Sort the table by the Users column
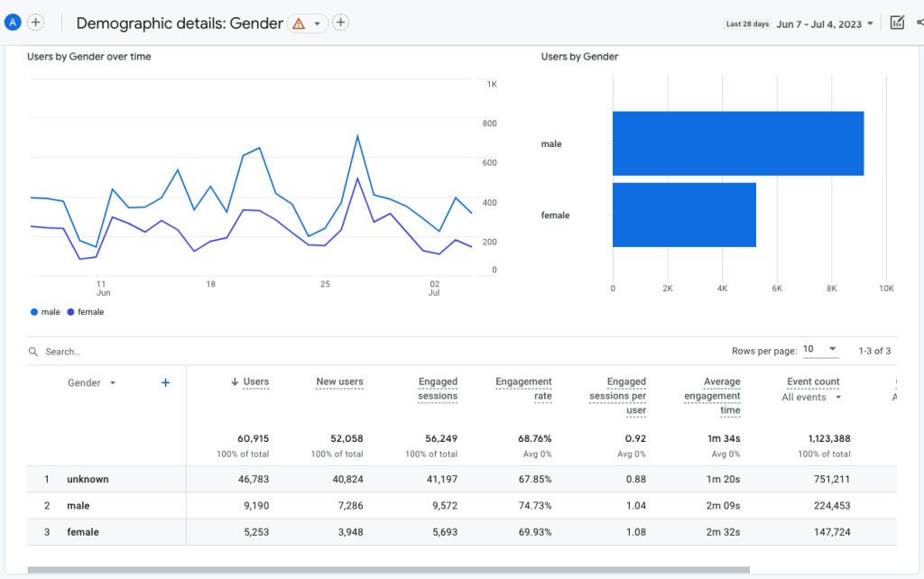Viewport: 924px width, 579px height. 255,381
